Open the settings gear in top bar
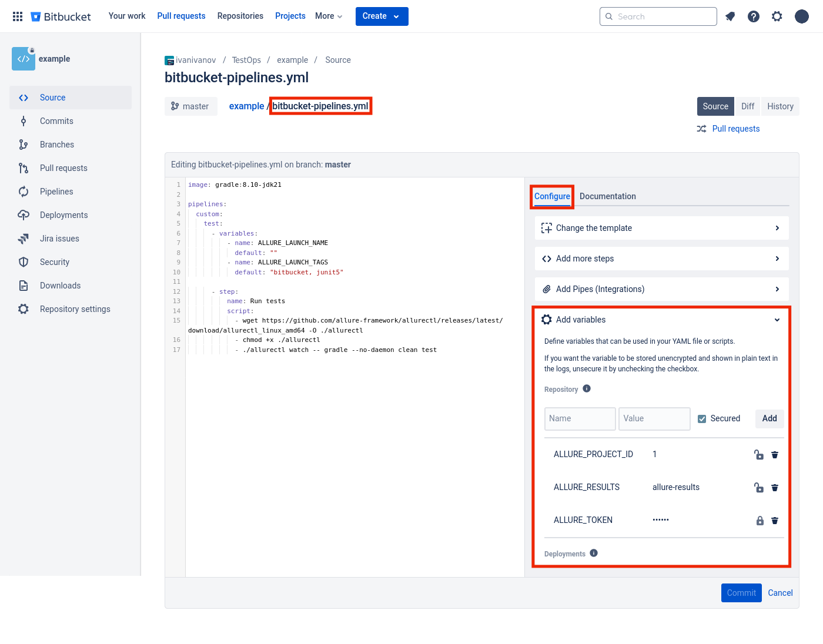Viewport: 823px width, 644px height. pos(777,16)
